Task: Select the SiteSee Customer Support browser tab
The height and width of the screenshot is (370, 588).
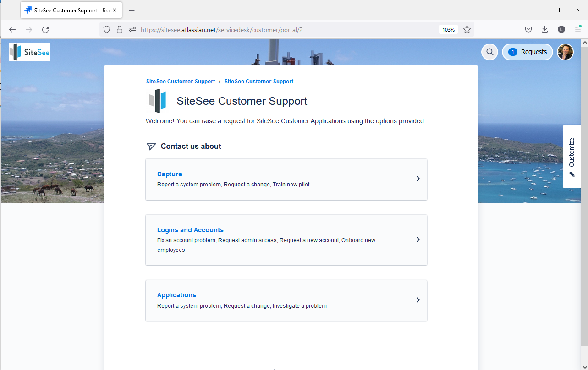Action: pos(71,10)
